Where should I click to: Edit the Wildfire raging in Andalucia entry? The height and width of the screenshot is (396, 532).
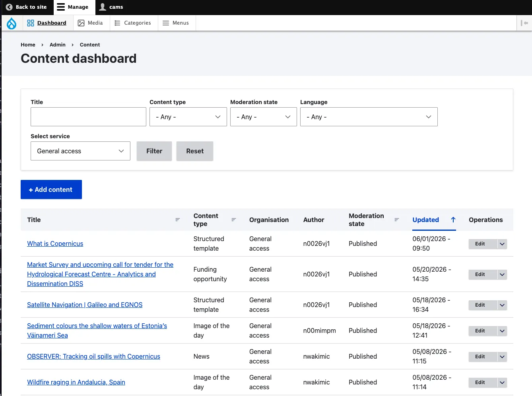pyautogui.click(x=483, y=382)
